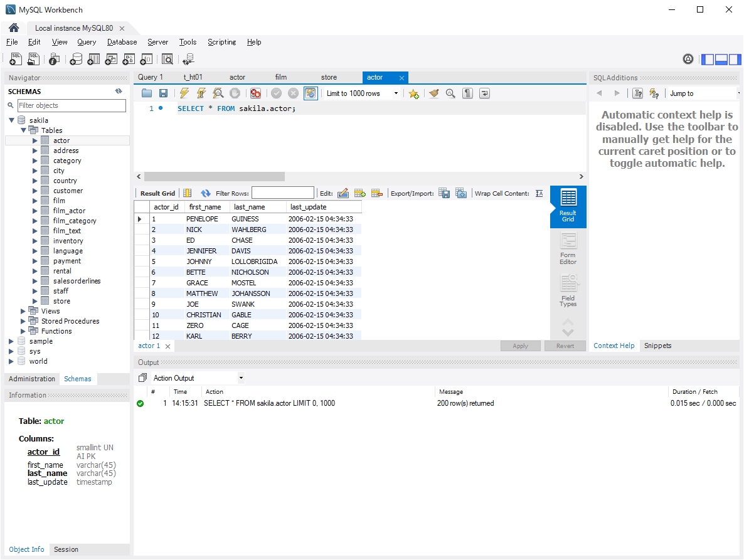Switch to Administration tab
Screen dimensions: 744x560
[32, 378]
